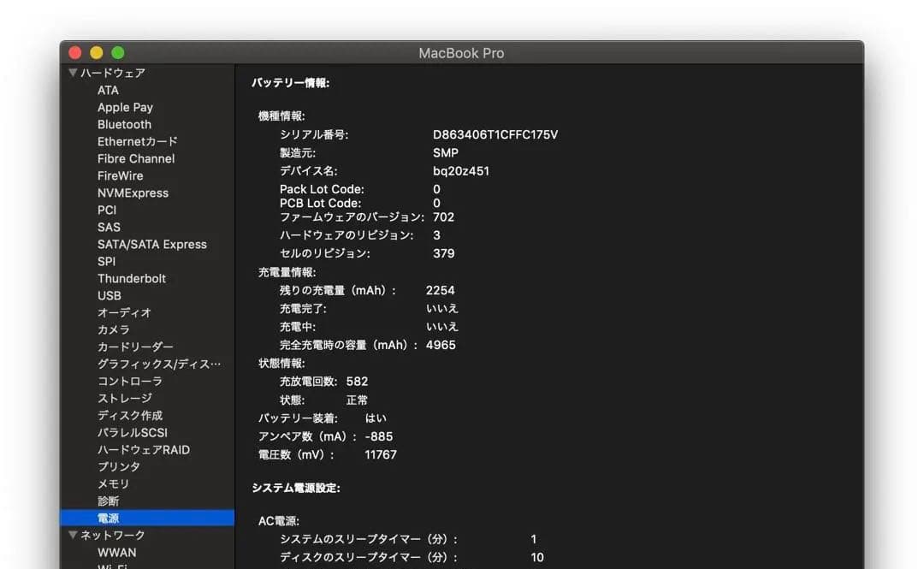The height and width of the screenshot is (569, 924).
Task: Collapse the ハードウェア category
Action: coord(73,73)
